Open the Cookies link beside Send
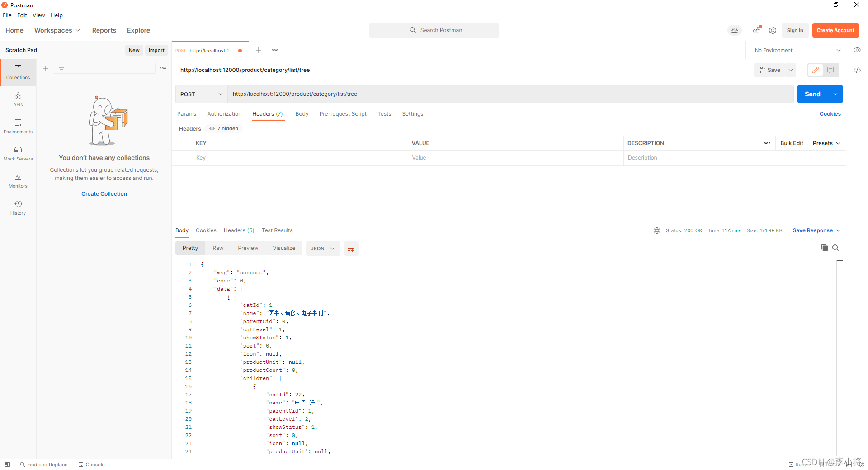The image size is (868, 470). click(830, 114)
